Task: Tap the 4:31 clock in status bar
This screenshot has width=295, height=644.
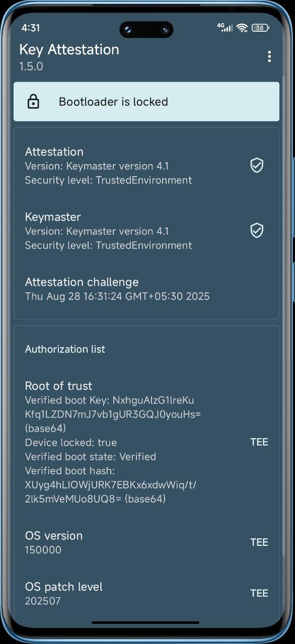Action: click(31, 28)
